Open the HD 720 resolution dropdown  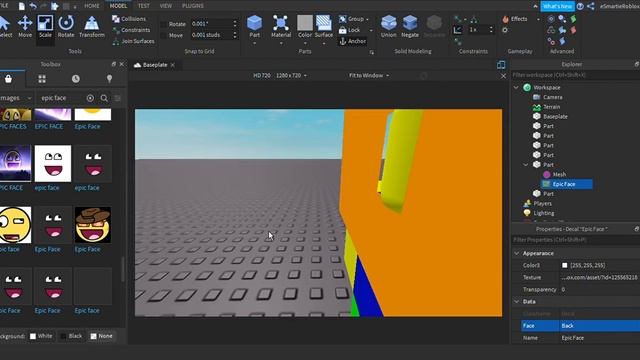click(x=280, y=76)
